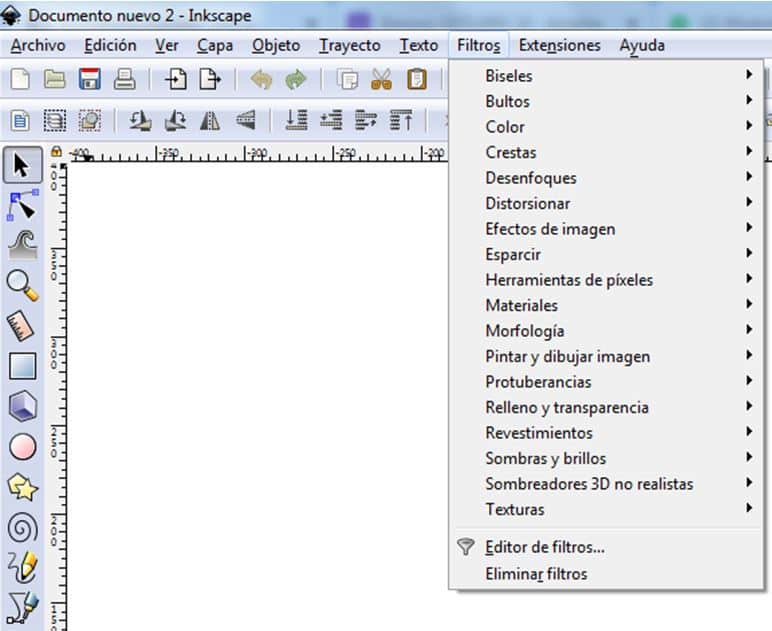Choose Eliminar filtros in the menu
772x631 pixels.
607,574
